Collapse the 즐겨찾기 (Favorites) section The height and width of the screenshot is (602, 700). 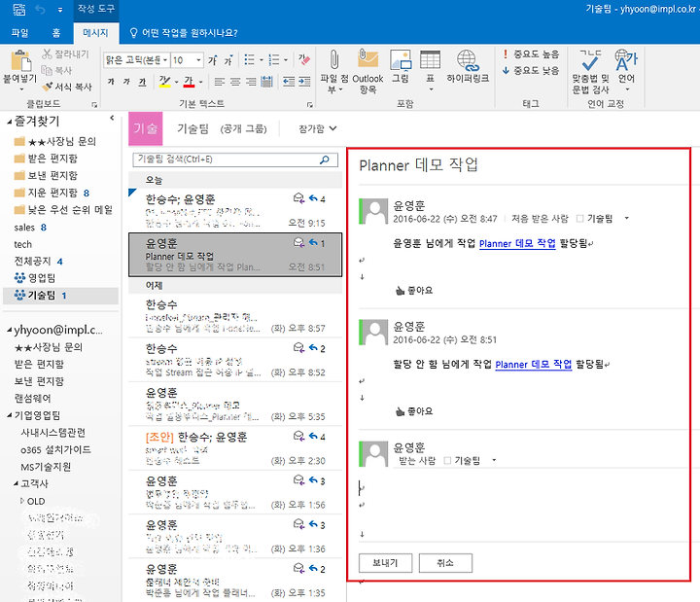coord(9,122)
